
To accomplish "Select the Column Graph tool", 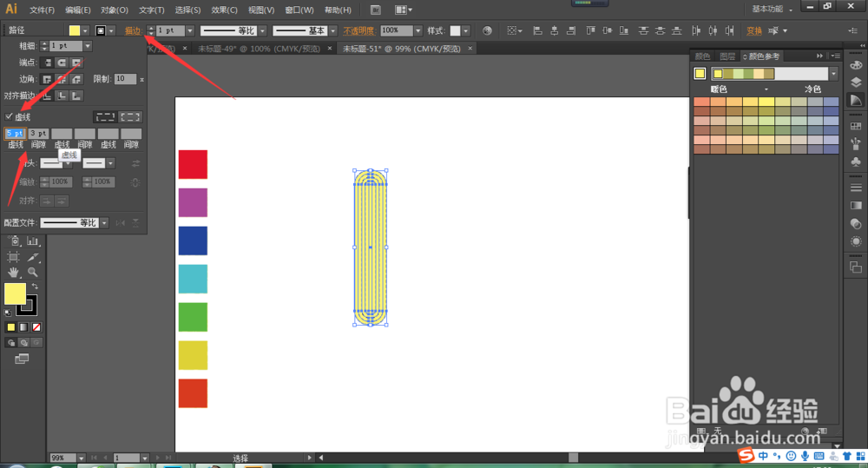I will click(33, 241).
